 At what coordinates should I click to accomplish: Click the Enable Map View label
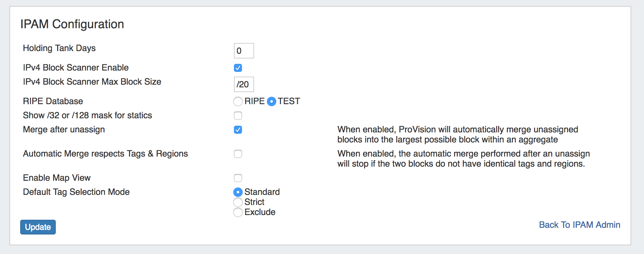click(57, 178)
